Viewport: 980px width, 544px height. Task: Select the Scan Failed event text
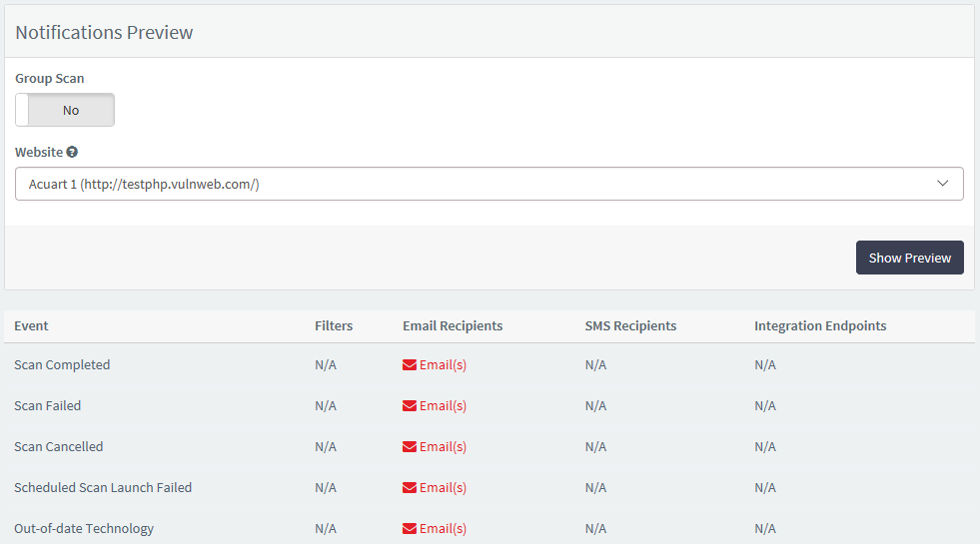[x=48, y=406]
